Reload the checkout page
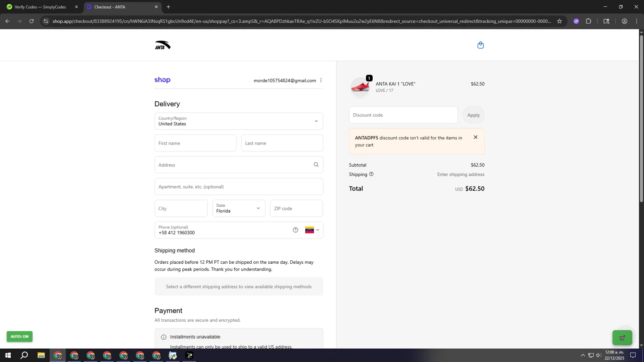 pyautogui.click(x=31, y=21)
